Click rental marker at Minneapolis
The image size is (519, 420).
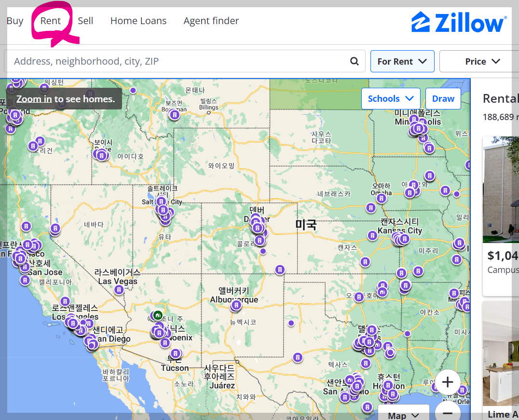pos(418,128)
